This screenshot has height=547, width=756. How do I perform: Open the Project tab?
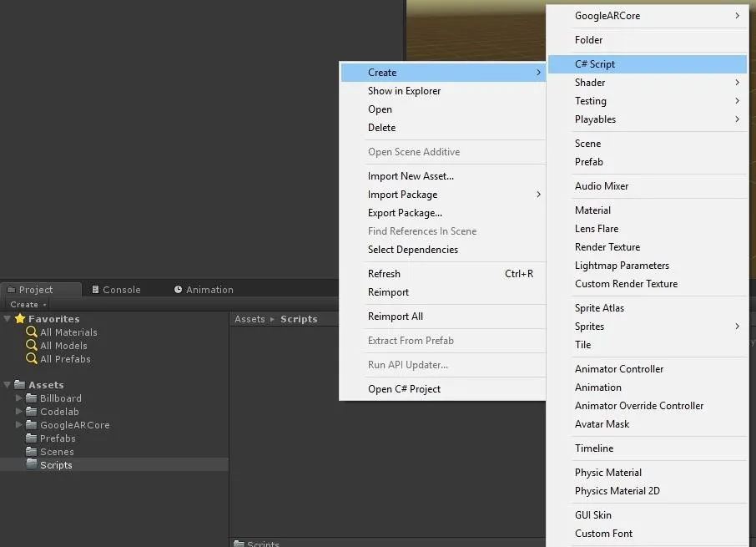[x=41, y=290]
